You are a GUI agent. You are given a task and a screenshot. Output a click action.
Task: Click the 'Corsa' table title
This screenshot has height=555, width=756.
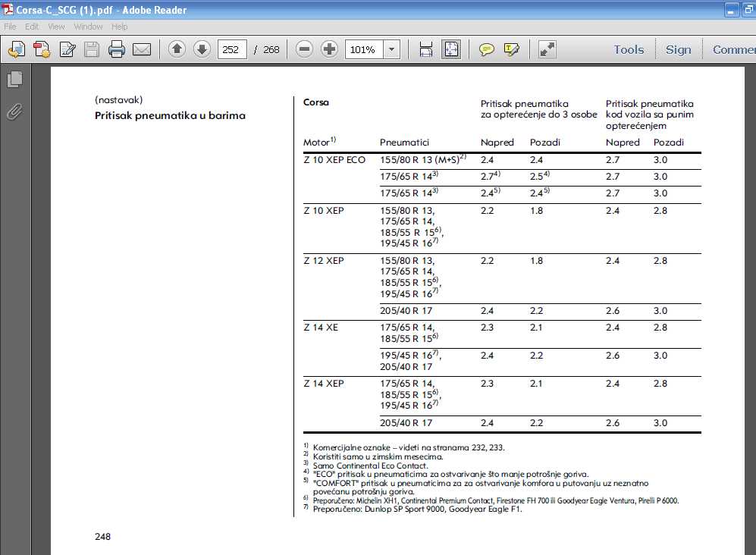pos(316,102)
